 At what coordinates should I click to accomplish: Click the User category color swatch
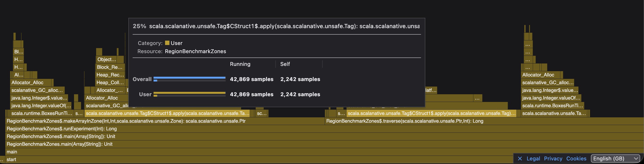pyautogui.click(x=167, y=43)
